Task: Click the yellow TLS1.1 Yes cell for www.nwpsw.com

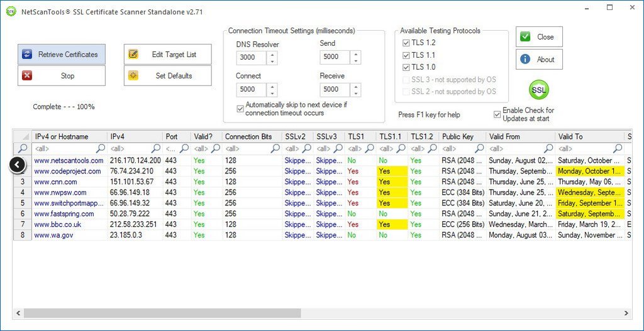Action: (392, 192)
